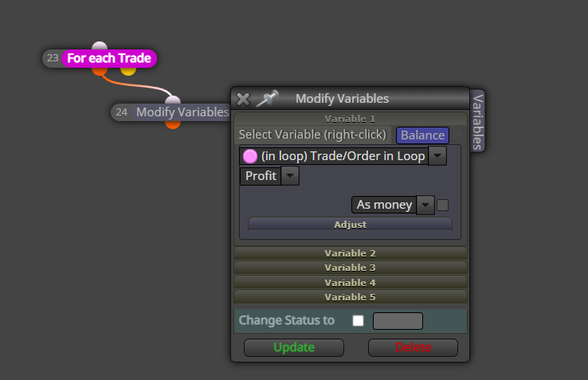Click the yellow output connector of For each Trade
The image size is (588, 380).
tap(128, 71)
